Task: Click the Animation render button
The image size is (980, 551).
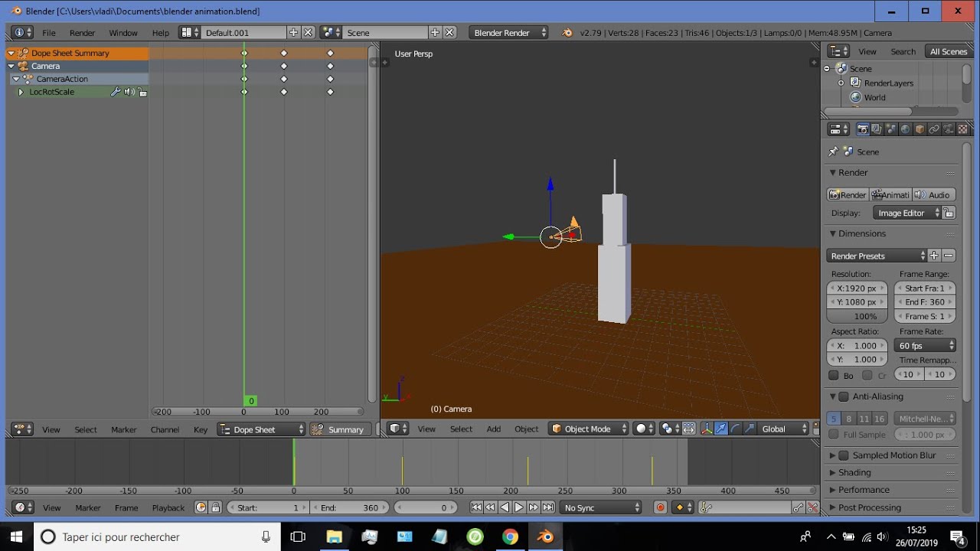Action: (x=890, y=194)
